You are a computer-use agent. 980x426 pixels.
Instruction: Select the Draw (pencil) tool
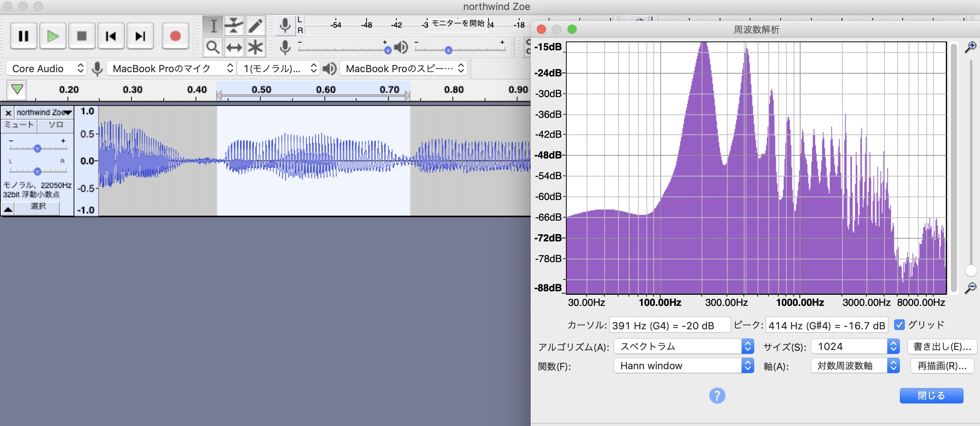(255, 26)
